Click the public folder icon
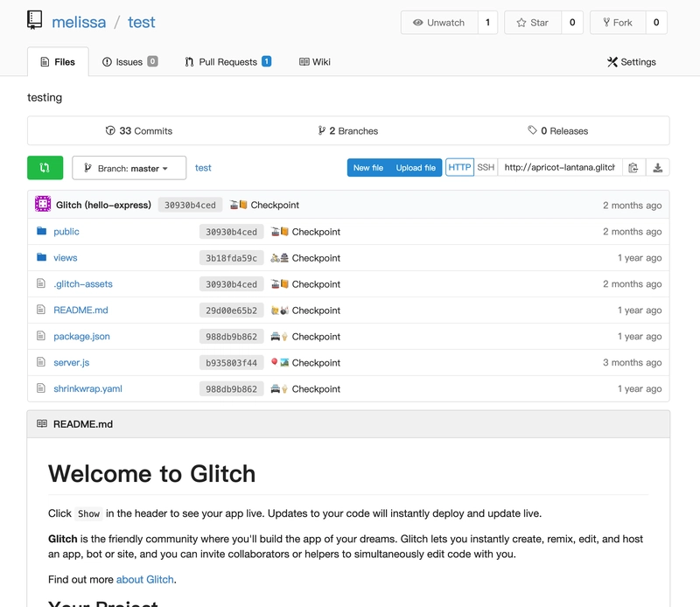The height and width of the screenshot is (607, 700). click(41, 232)
